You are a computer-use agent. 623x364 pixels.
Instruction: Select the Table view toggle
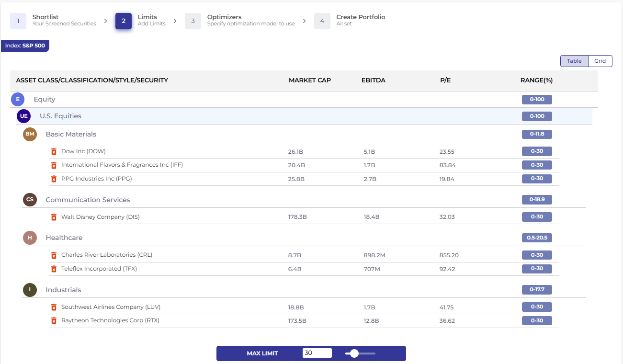click(x=574, y=61)
